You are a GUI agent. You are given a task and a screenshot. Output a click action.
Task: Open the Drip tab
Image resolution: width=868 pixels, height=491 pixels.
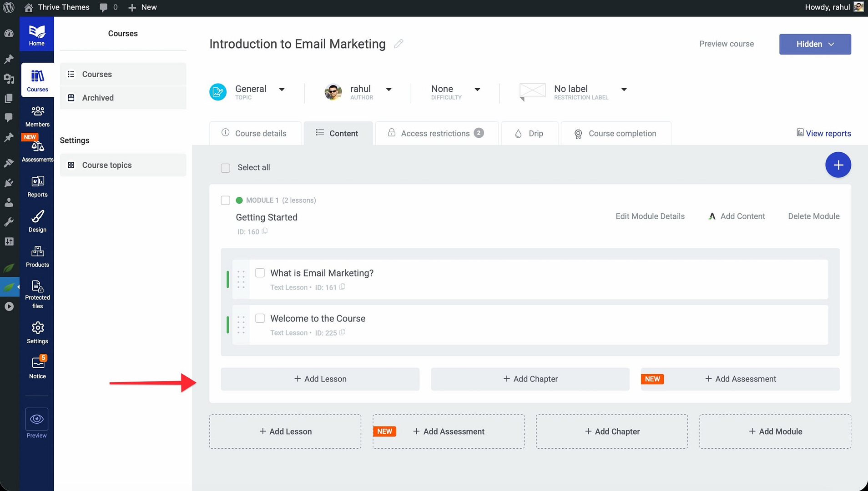(x=530, y=133)
